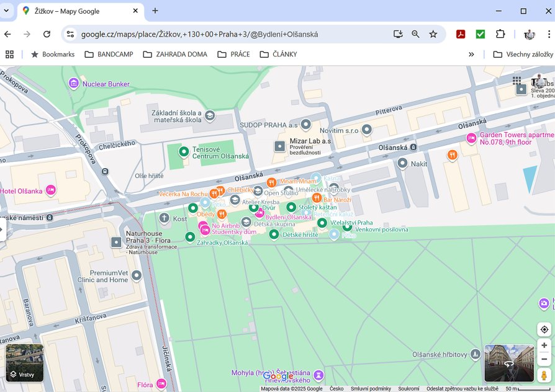This screenshot has height=392, width=555.
Task: Open the Adobe Acrobat extension
Action: [461, 34]
